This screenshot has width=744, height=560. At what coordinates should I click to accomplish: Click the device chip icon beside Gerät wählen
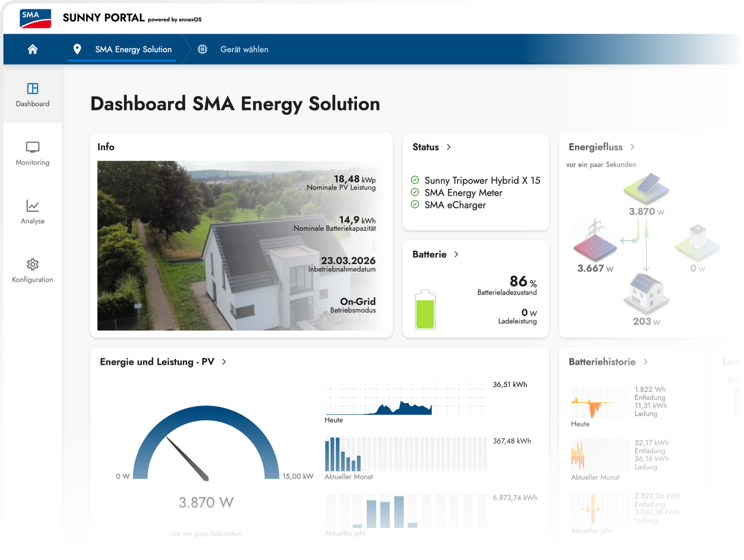202,49
